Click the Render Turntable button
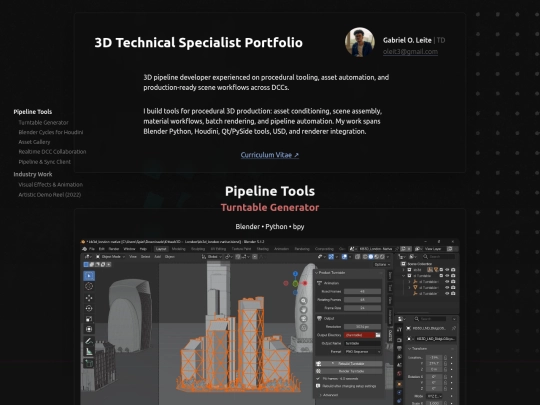Viewport: 540px width, 405px height. pyautogui.click(x=349, y=371)
